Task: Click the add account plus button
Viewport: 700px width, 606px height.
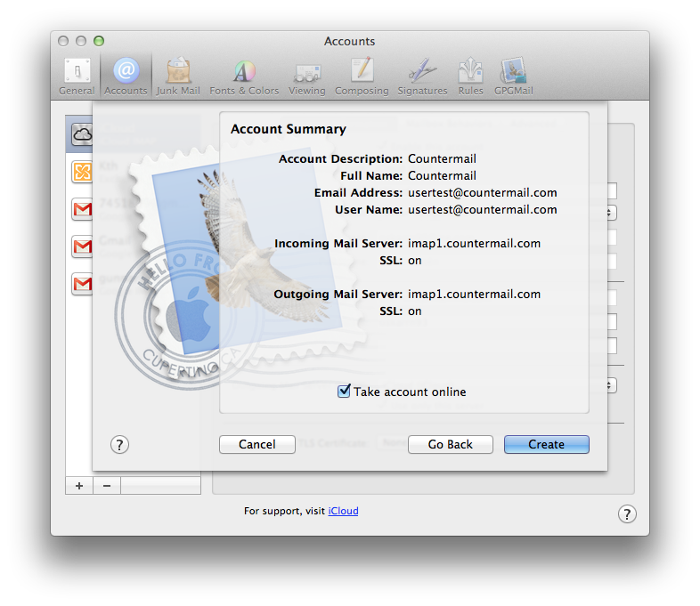Action: tap(79, 486)
